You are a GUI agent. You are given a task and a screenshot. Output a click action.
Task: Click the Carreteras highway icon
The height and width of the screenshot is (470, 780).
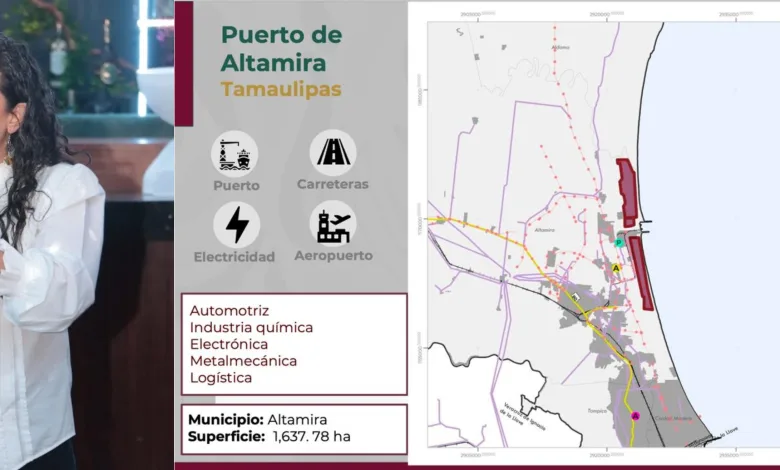(332, 153)
